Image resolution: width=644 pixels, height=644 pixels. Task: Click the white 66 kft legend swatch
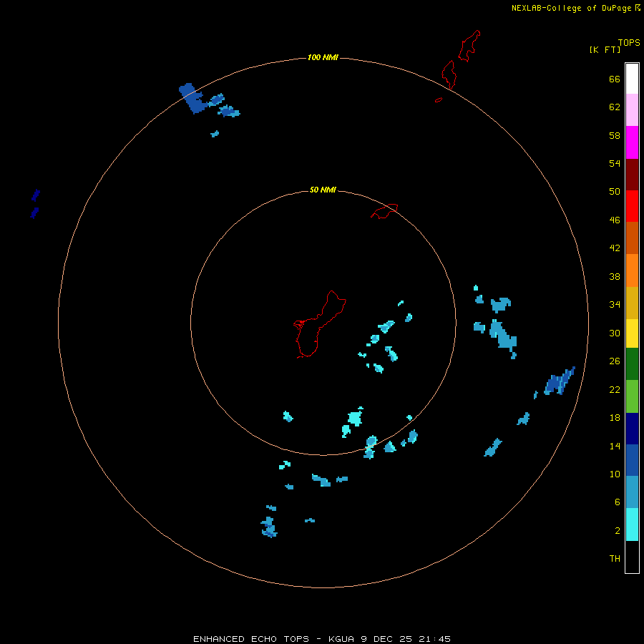coord(632,79)
